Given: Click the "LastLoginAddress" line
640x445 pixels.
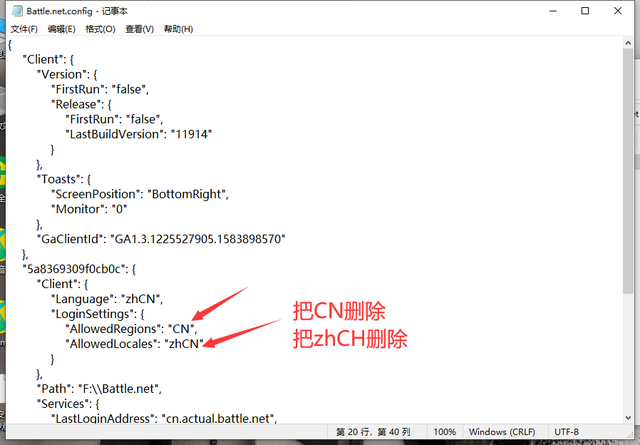Looking at the screenshot, I should (x=164, y=418).
